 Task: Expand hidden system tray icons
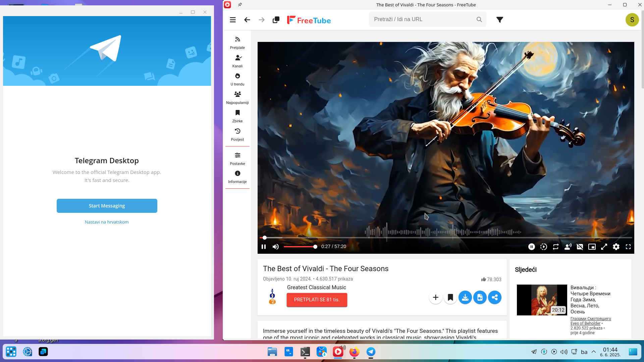pos(594,352)
